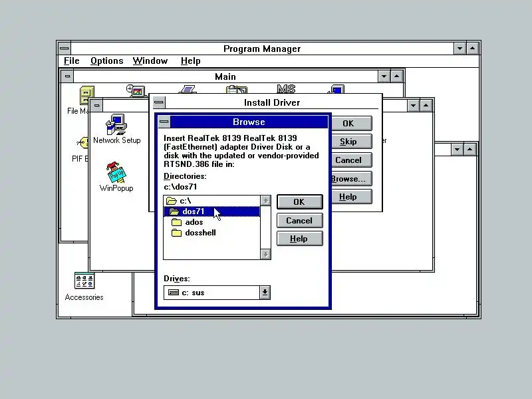This screenshot has width=532, height=399.
Task: Click the Clipboard Viewer icon in Main
Action: pos(237,90)
